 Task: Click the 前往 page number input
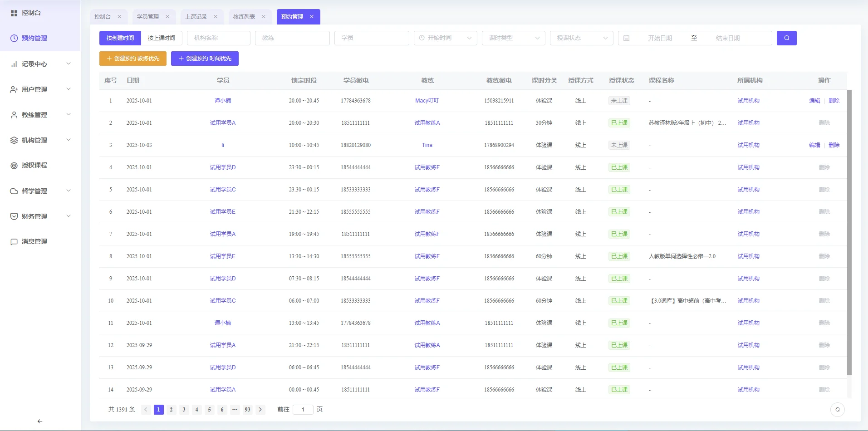coord(303,409)
